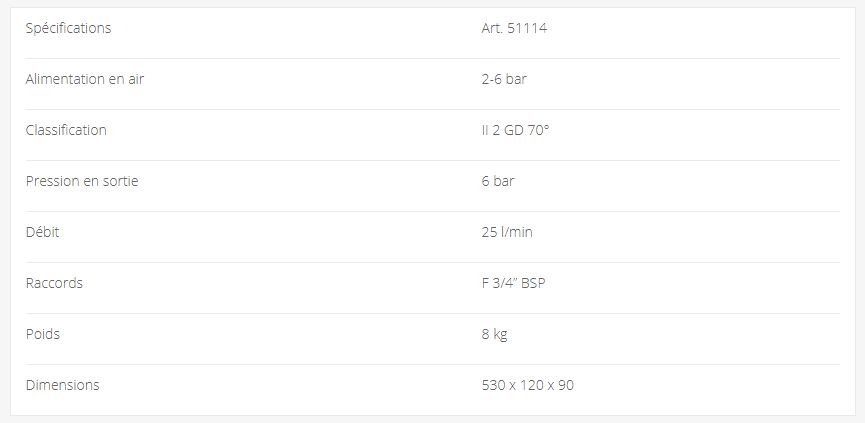Click the Classification row label
The width and height of the screenshot is (865, 423).
point(66,130)
